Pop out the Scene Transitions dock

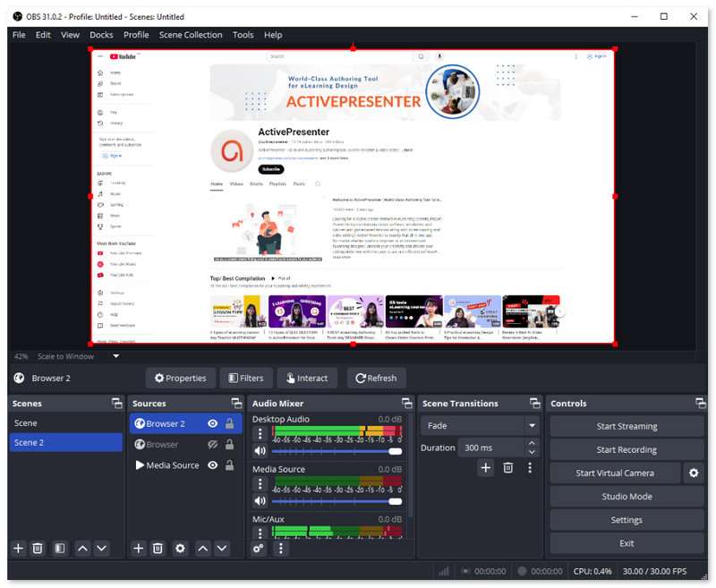click(x=534, y=403)
